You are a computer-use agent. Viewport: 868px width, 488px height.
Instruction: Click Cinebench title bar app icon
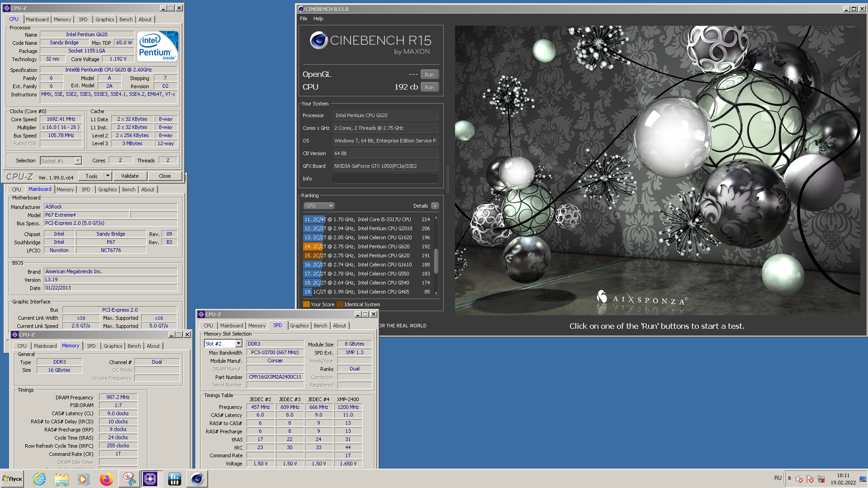(x=301, y=9)
